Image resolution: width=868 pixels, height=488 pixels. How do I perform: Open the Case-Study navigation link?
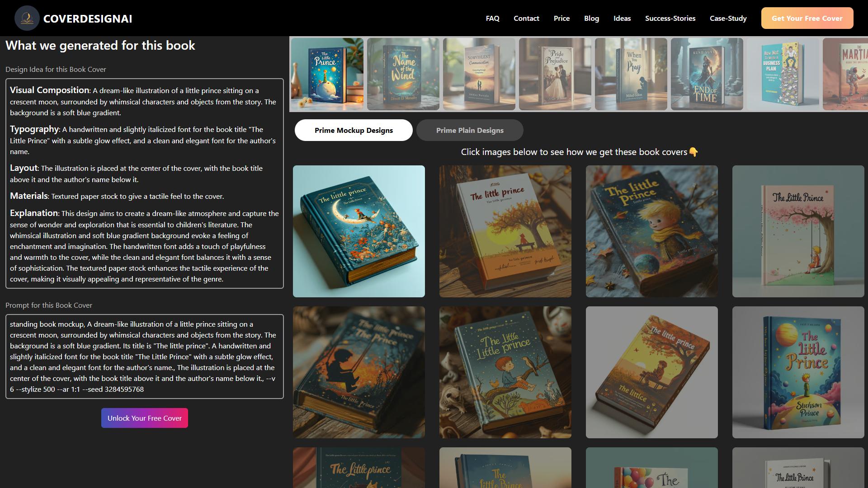tap(728, 18)
